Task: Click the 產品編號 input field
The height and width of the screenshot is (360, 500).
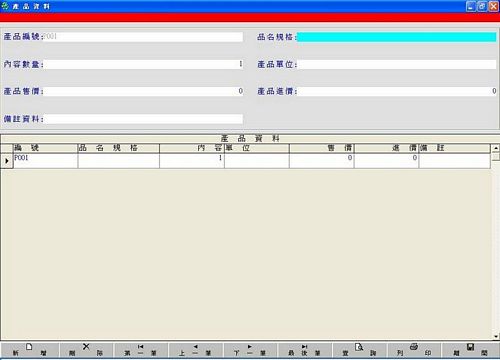Action: point(143,37)
